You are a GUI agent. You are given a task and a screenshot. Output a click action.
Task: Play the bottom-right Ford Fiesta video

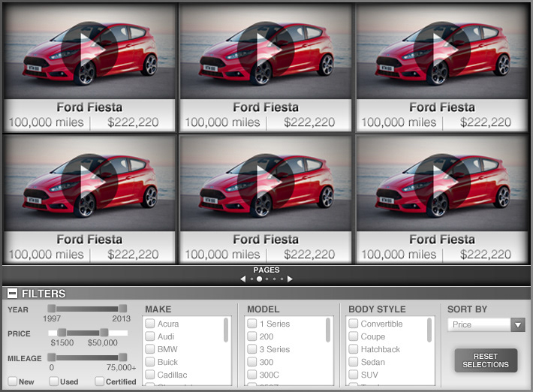click(x=442, y=182)
